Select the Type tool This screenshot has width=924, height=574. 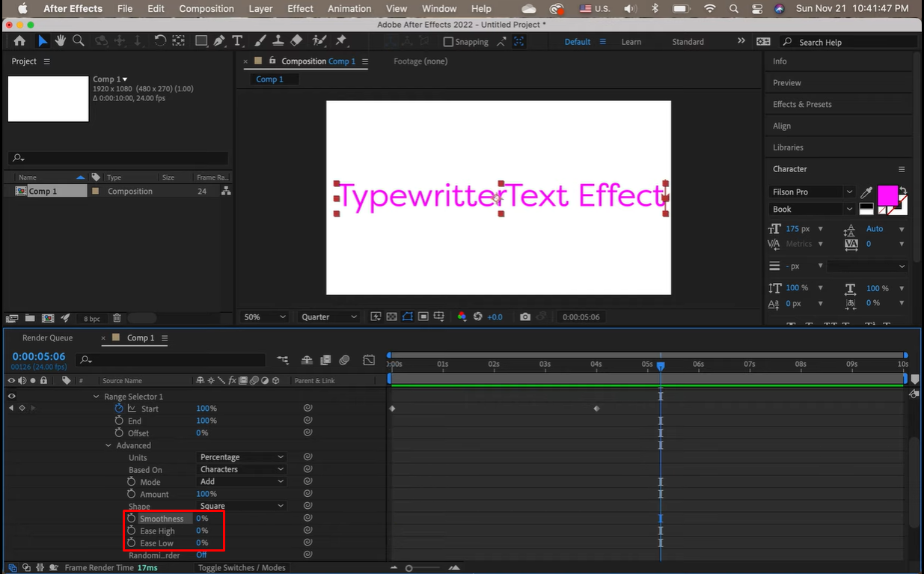pyautogui.click(x=238, y=41)
